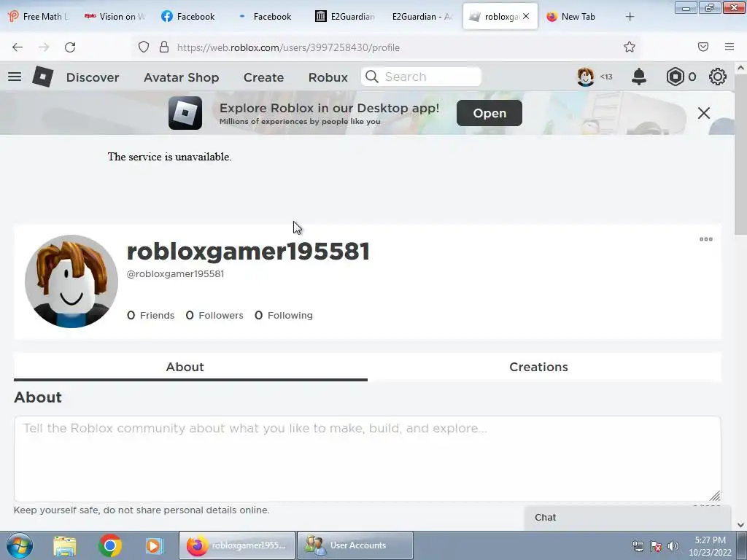View the 0 Following list
The width and height of the screenshot is (747, 560).
[x=284, y=315]
